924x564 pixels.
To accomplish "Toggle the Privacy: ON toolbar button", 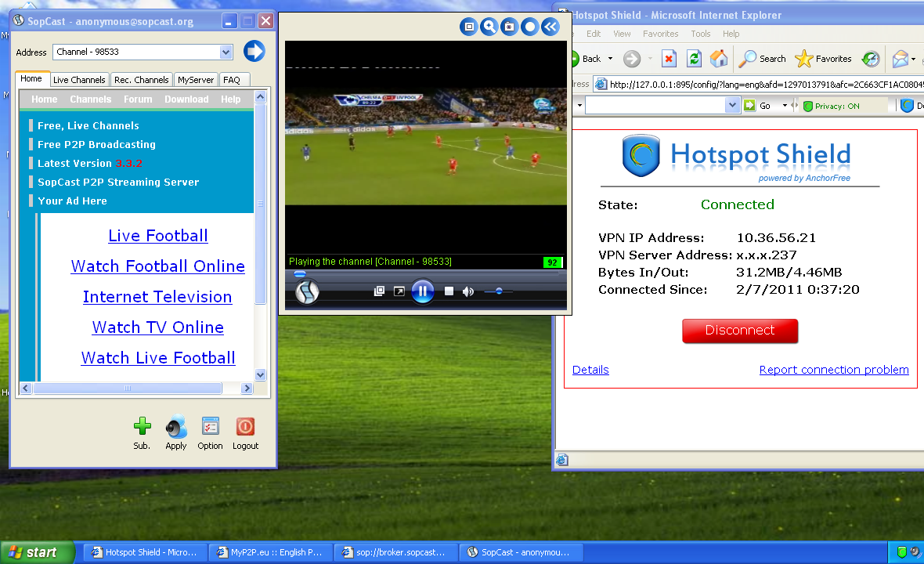I will pyautogui.click(x=831, y=106).
